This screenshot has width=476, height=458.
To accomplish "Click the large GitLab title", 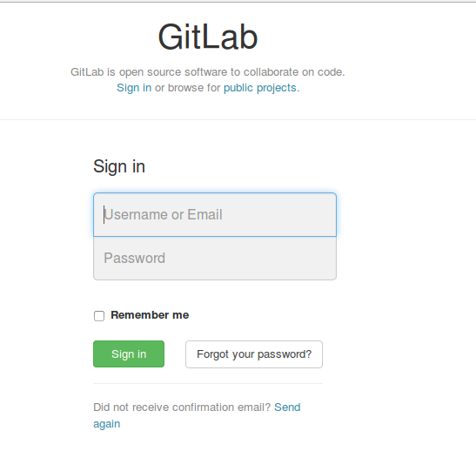I will coord(208,37).
